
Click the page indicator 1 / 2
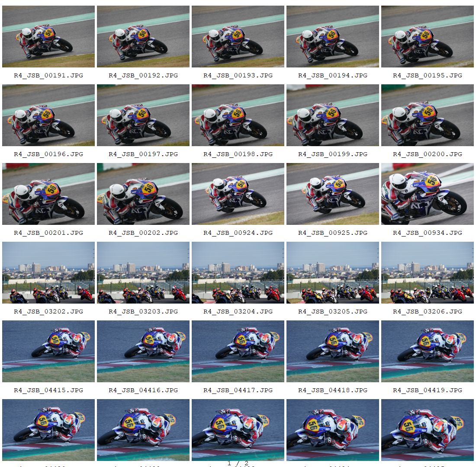tap(238, 463)
